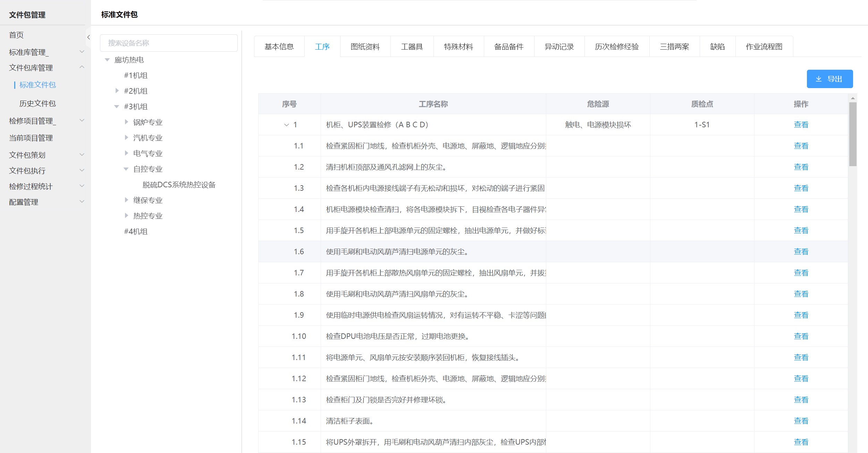Viewport: 868px width, 453px height.
Task: Click 查看 link for row 1.9
Action: click(x=801, y=315)
